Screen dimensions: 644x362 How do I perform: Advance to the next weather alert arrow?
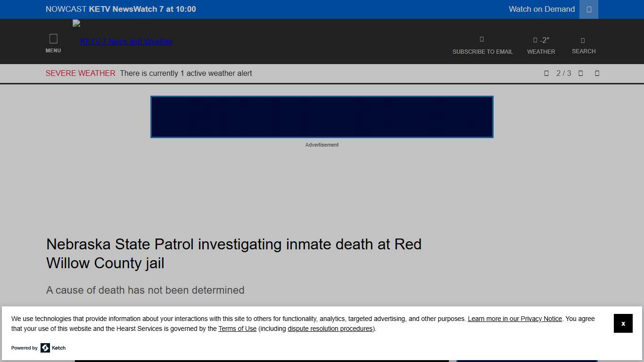point(580,73)
